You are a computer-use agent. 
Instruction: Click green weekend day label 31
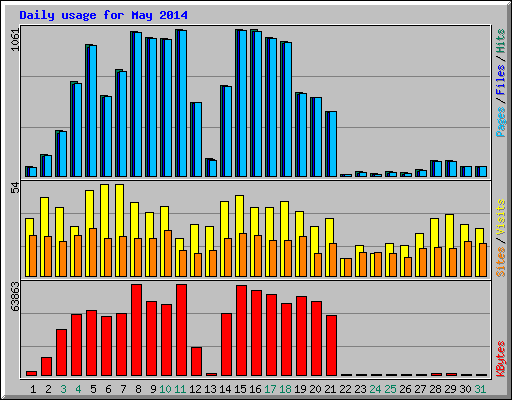(x=480, y=389)
